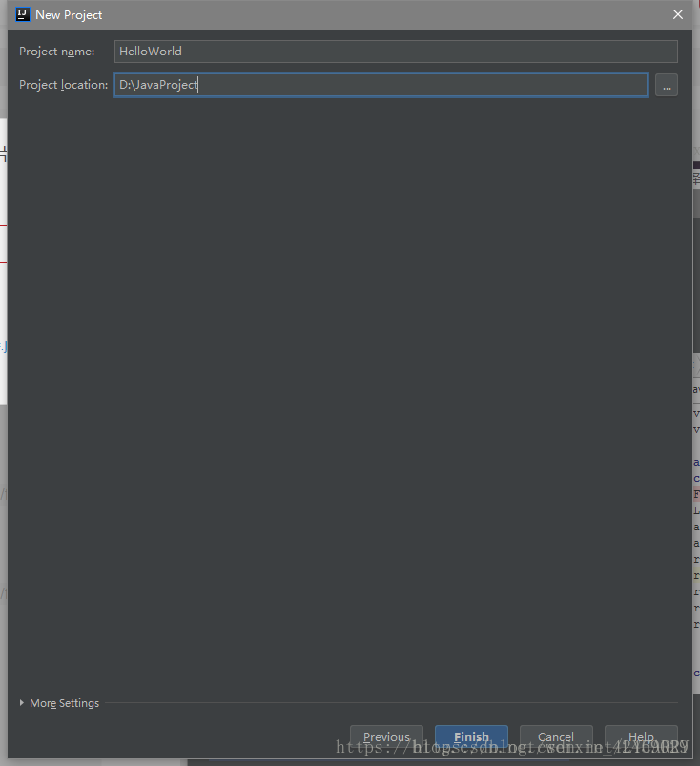Click the Project location input field
This screenshot has width=700, height=766.
pyautogui.click(x=381, y=85)
